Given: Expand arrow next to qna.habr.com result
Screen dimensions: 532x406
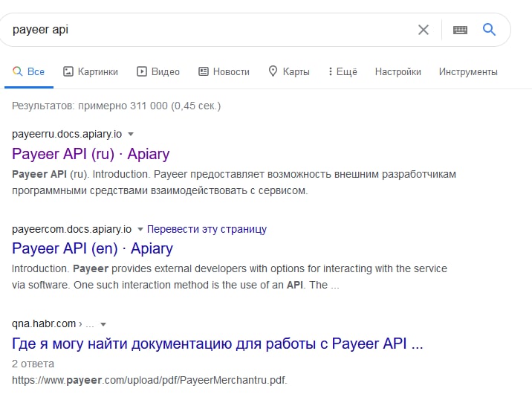Looking at the screenshot, I should coord(103,324).
